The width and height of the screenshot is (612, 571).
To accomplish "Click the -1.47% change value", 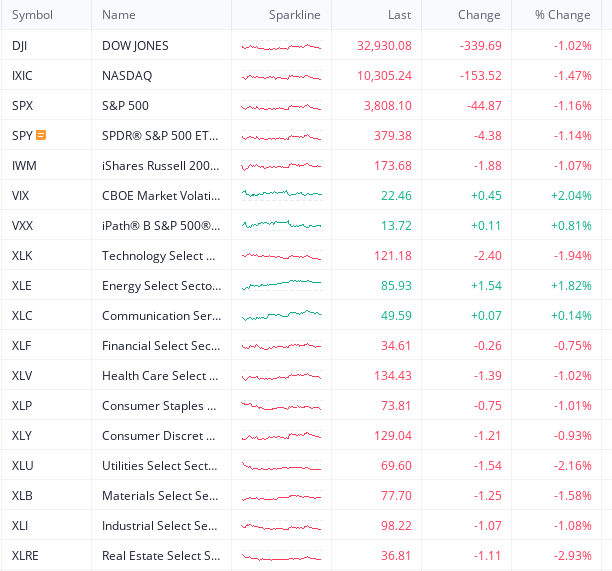I will [572, 75].
